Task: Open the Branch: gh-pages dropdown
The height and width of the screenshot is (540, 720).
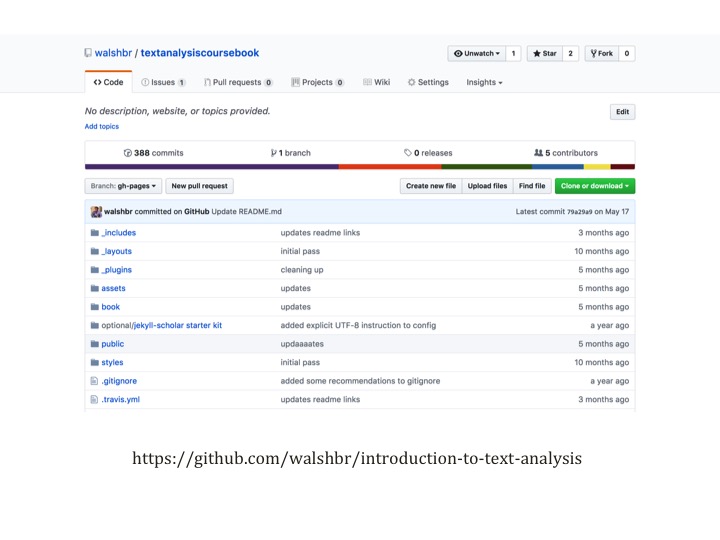Action: tap(123, 186)
